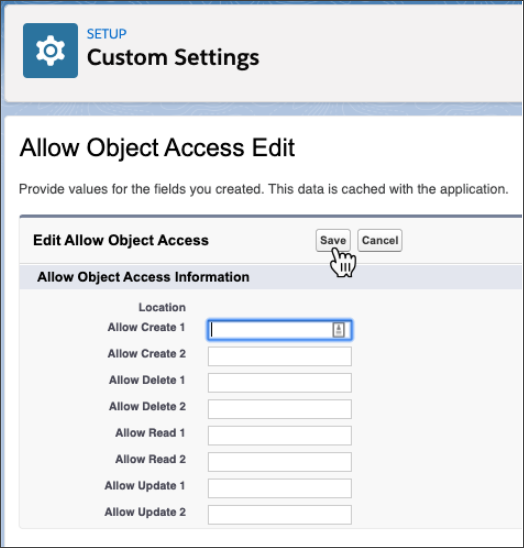Image resolution: width=524 pixels, height=548 pixels.
Task: Click the Allow Create 1 label
Action: pyautogui.click(x=146, y=327)
